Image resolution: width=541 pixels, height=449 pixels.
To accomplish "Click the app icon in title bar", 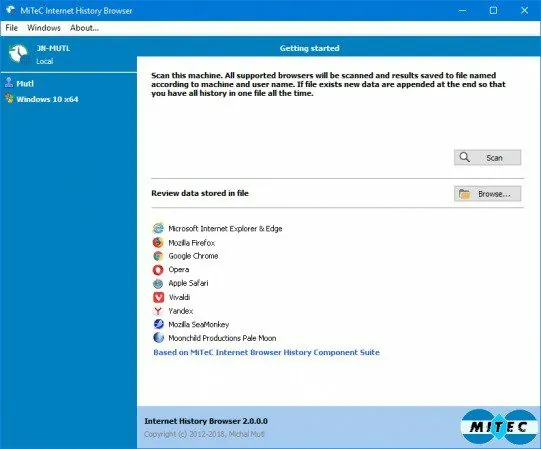I will 10,10.
